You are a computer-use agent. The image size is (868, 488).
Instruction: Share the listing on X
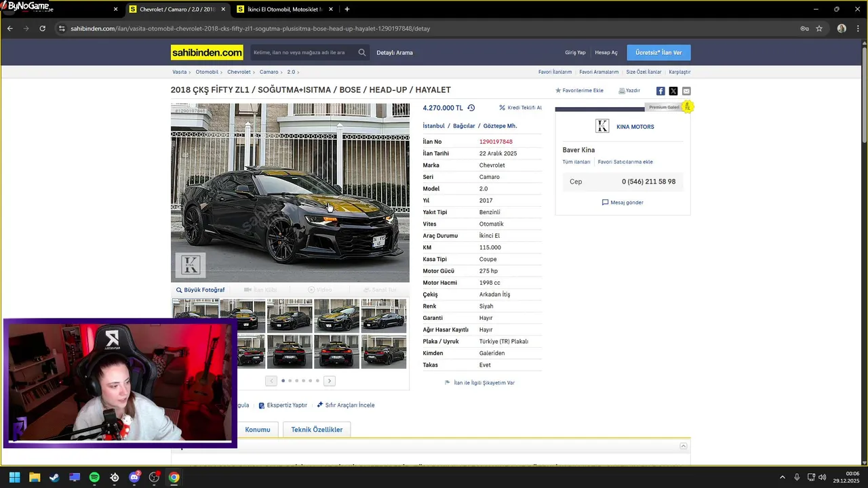click(673, 91)
